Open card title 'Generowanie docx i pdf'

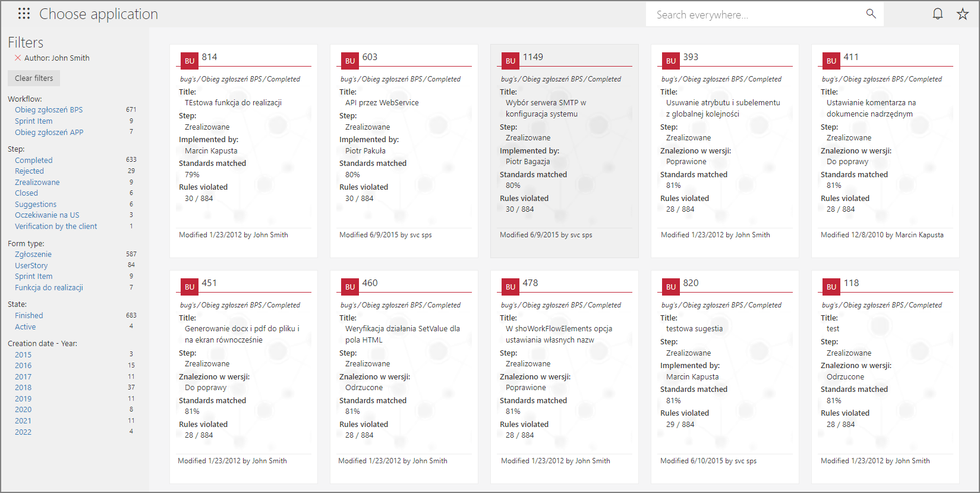coord(242,334)
